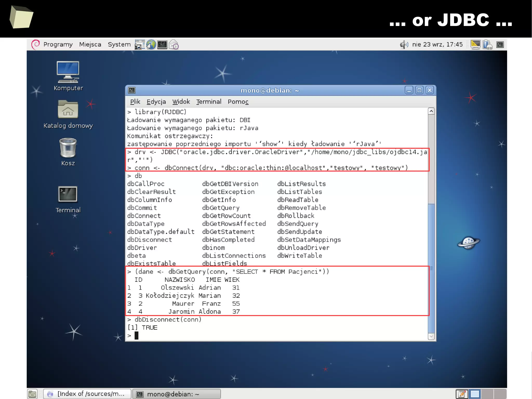Click the display monitor tray icon
This screenshot has width=532, height=399.
pos(475,45)
